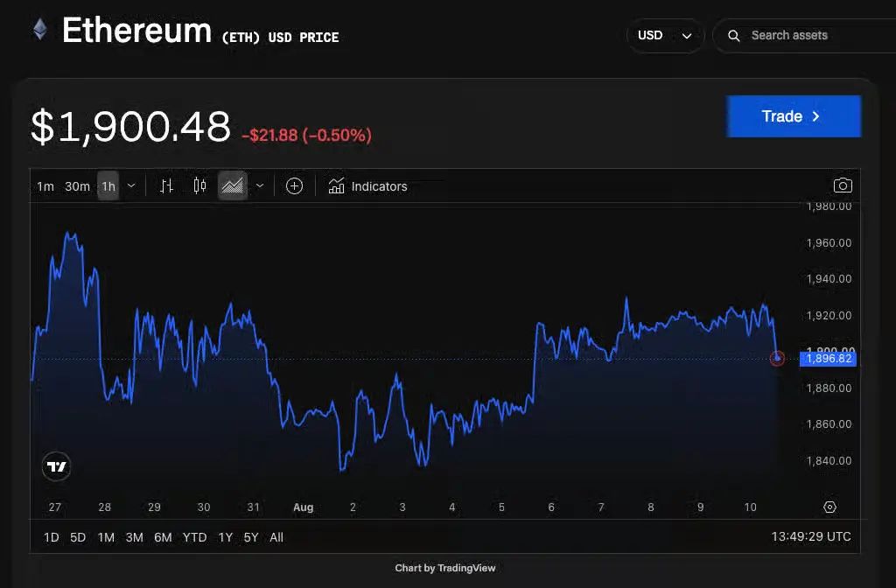The height and width of the screenshot is (588, 896).
Task: Open the chart settings gear icon
Action: point(829,507)
